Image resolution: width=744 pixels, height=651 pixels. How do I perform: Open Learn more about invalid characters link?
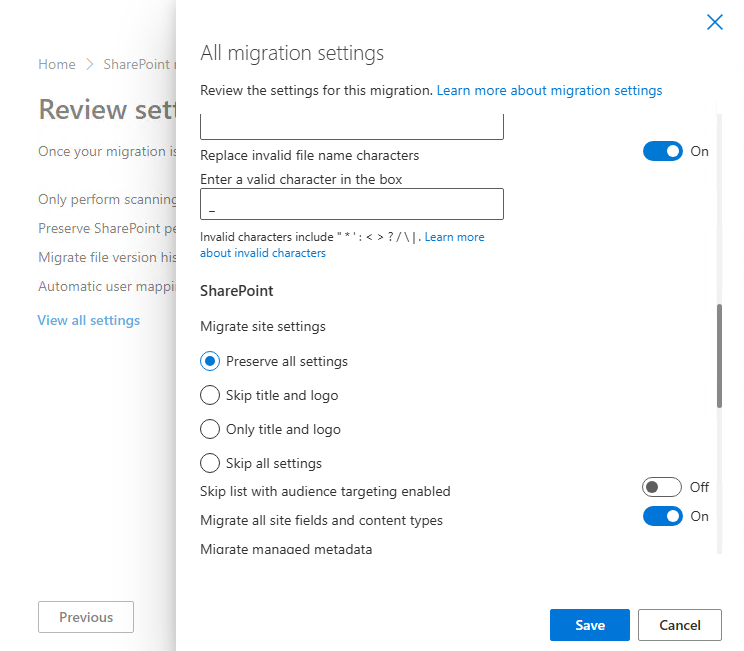pyautogui.click(x=454, y=238)
